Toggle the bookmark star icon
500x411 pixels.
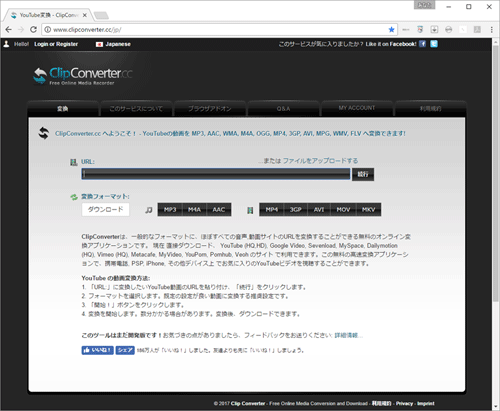pos(391,30)
